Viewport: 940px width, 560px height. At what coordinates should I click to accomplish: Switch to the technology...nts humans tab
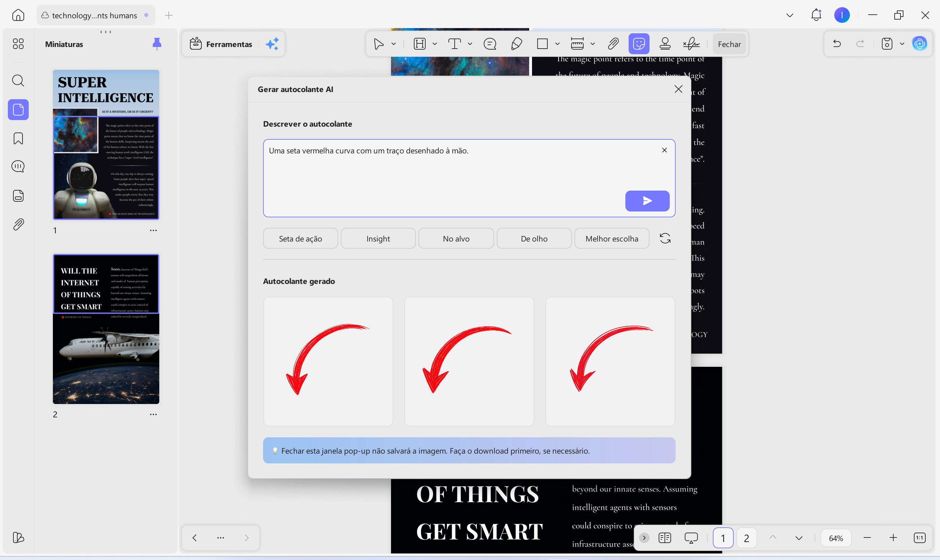pyautogui.click(x=94, y=15)
